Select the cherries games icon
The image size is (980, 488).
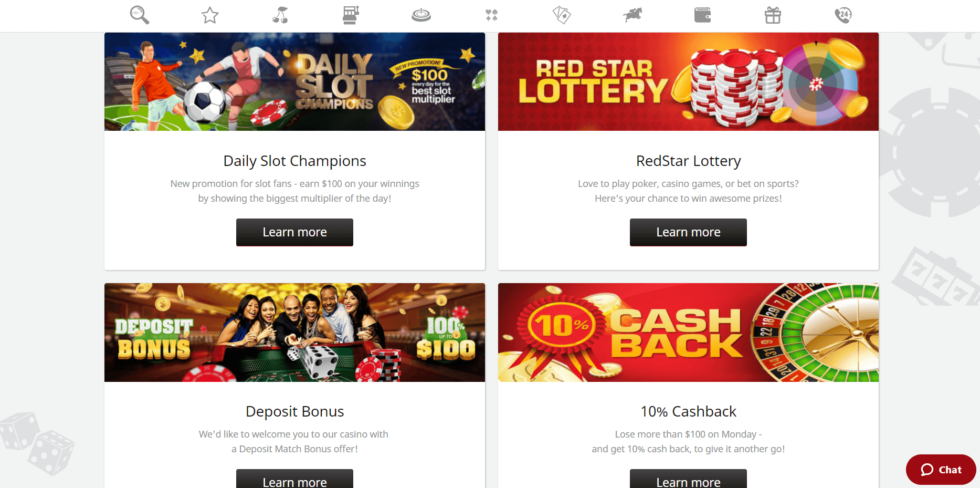point(280,15)
